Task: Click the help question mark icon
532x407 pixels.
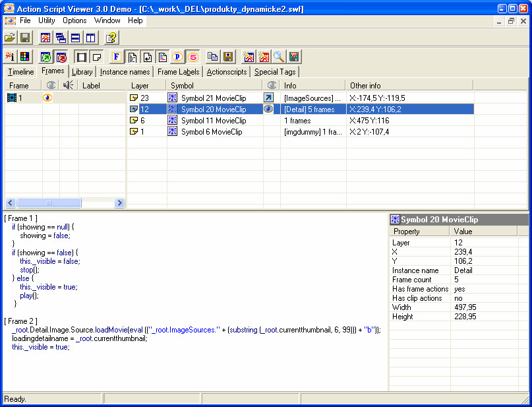Action: [x=111, y=38]
